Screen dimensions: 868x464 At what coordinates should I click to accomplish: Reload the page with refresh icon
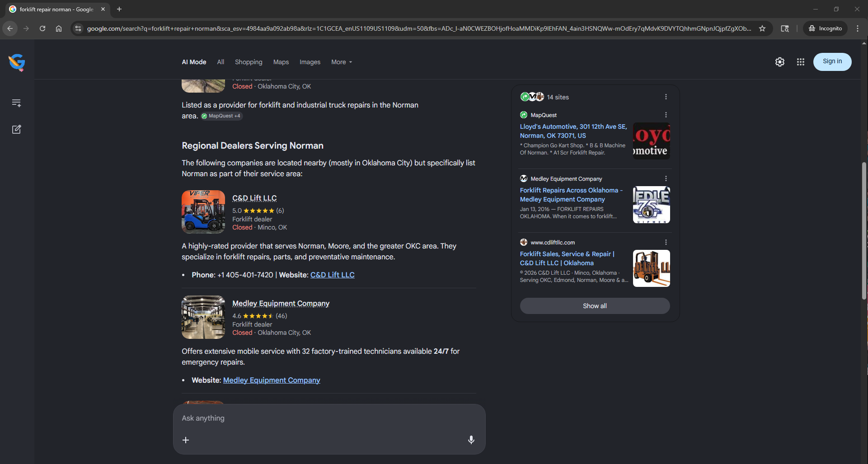point(42,28)
